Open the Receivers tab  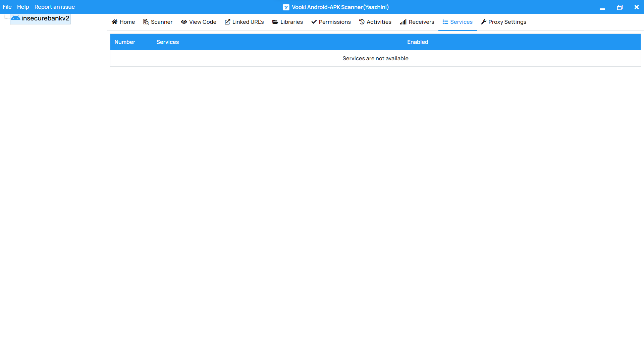(417, 22)
